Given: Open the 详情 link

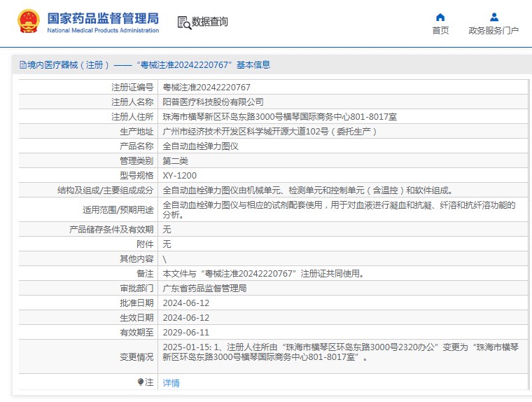Looking at the screenshot, I should tap(171, 382).
